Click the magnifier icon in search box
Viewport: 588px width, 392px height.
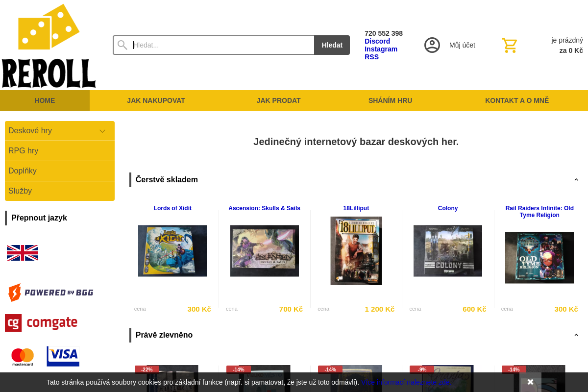(122, 45)
